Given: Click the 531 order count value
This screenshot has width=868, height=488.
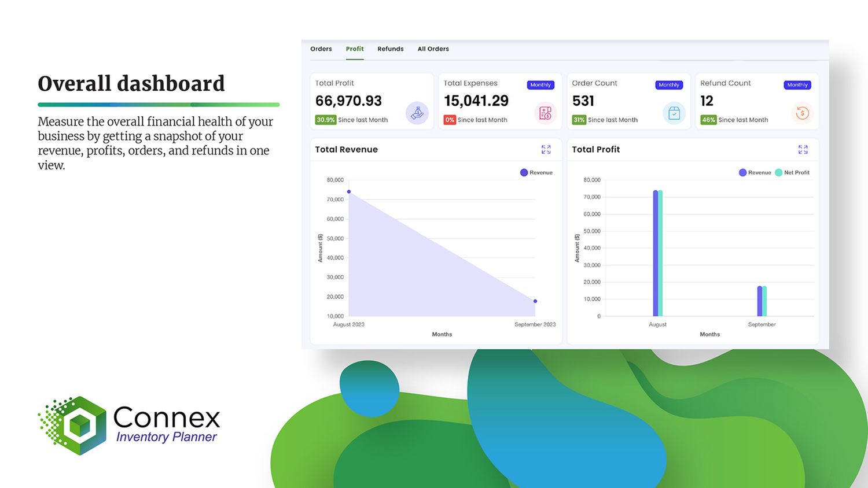Looking at the screenshot, I should (583, 101).
